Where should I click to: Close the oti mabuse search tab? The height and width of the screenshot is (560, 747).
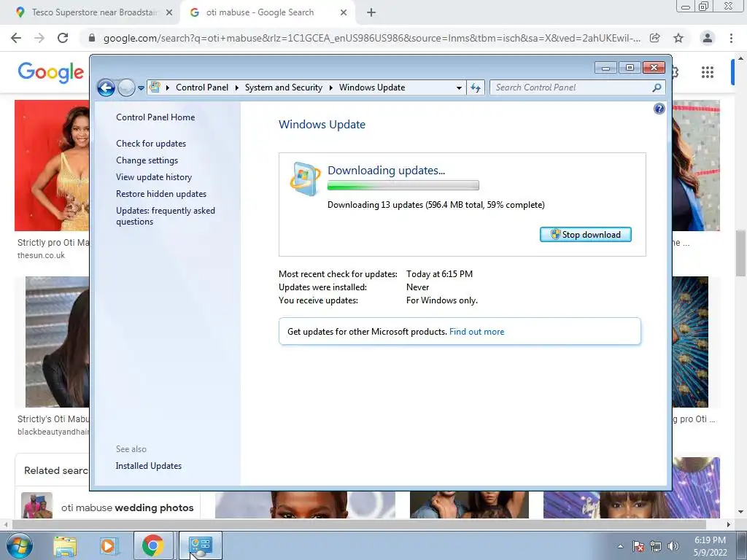tap(344, 13)
